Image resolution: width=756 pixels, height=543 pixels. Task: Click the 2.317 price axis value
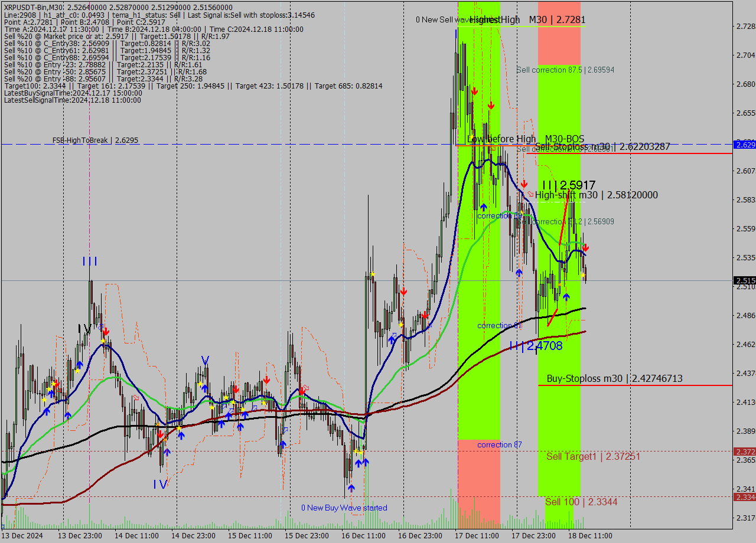click(x=745, y=518)
